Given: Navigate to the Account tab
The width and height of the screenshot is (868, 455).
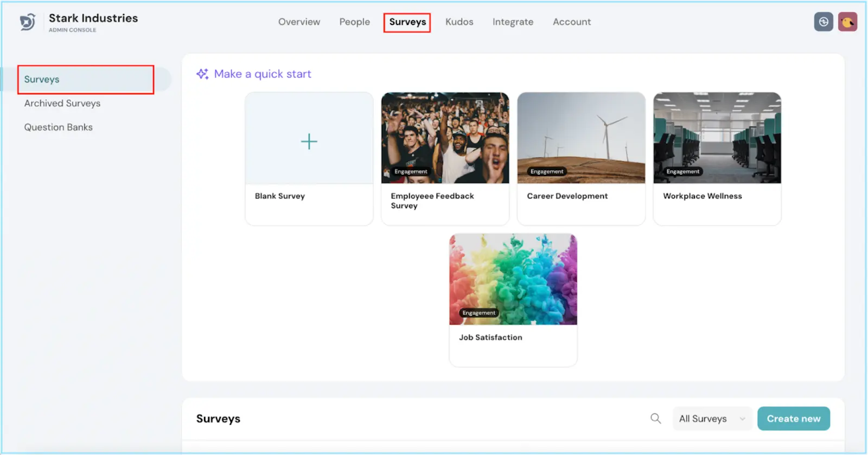Looking at the screenshot, I should [571, 22].
